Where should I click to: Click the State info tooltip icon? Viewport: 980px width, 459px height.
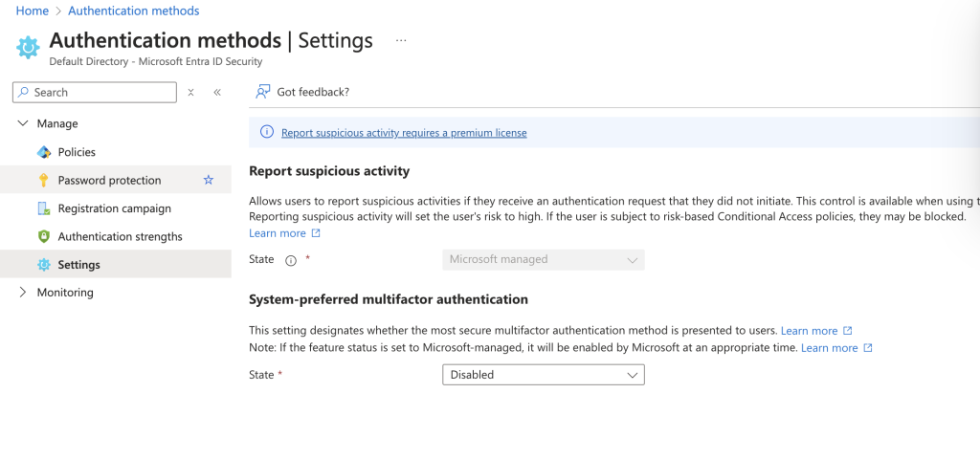[x=291, y=261]
